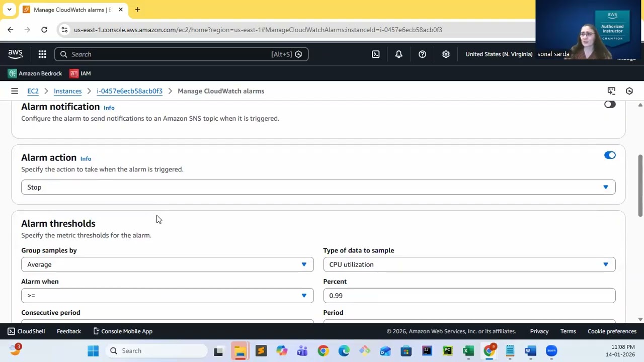Disable the Alarm action toggle
The height and width of the screenshot is (362, 644).
click(x=610, y=155)
